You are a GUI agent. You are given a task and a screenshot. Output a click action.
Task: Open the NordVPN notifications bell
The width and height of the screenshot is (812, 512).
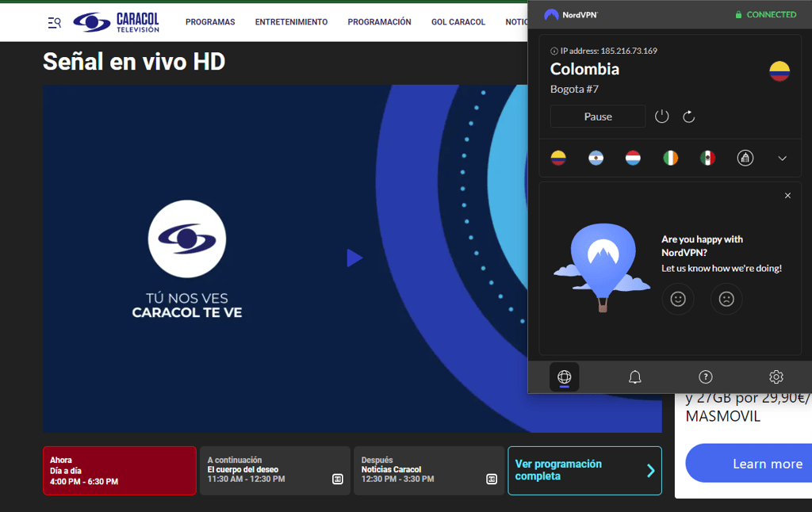pyautogui.click(x=635, y=377)
